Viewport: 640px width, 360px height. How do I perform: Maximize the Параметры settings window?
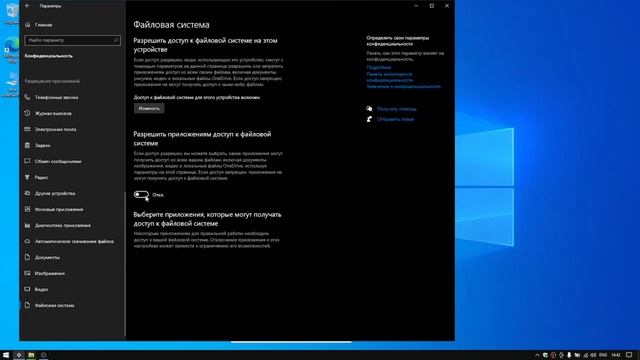point(431,6)
